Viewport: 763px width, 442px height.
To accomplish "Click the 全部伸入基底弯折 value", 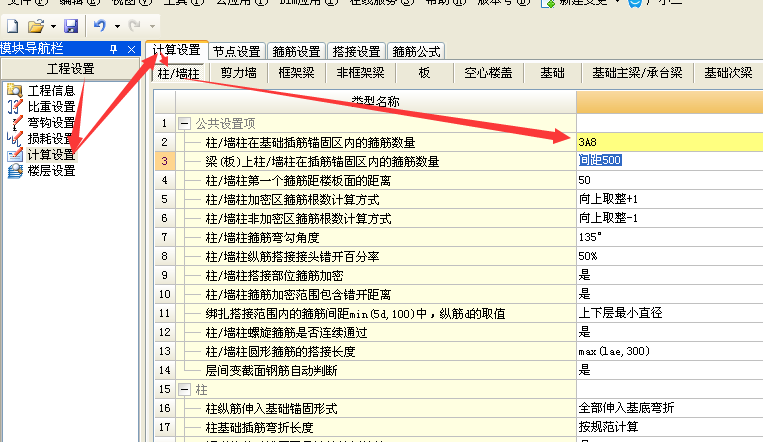I will click(626, 408).
